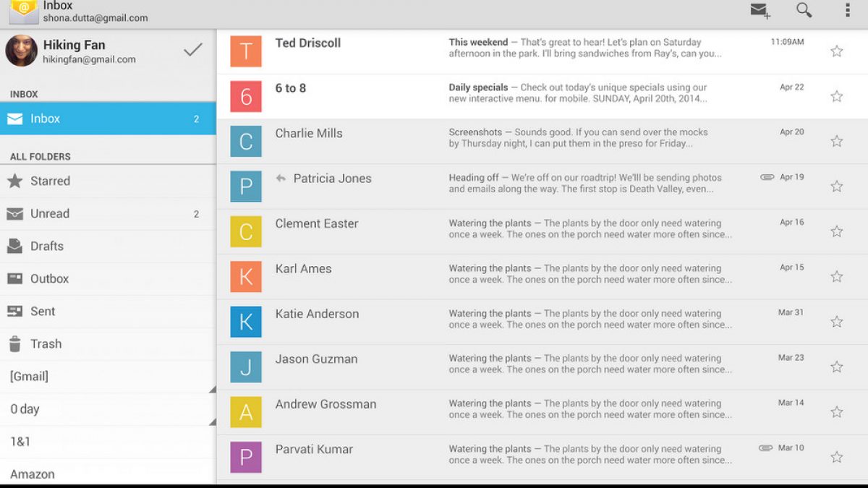Star the Ted Driscoll email
Viewport: 868px width, 488px height.
(837, 51)
